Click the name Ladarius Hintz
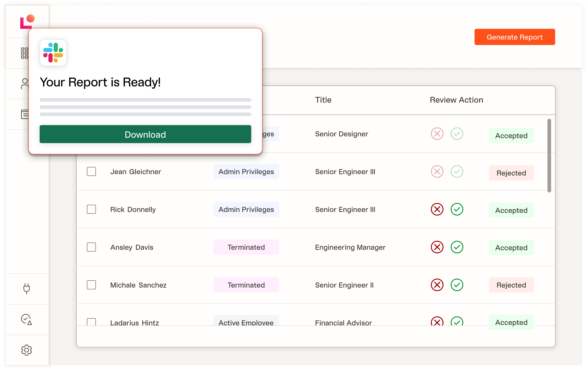 135,323
